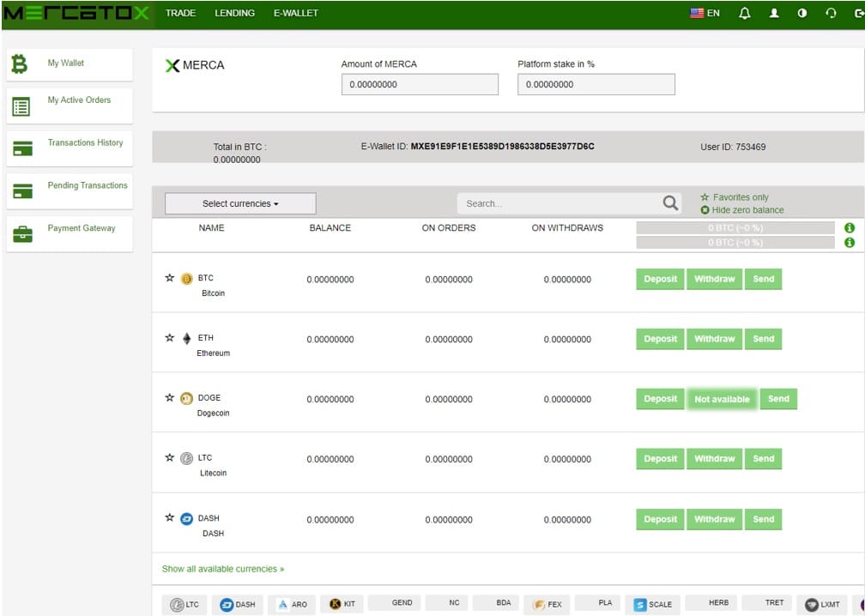The width and height of the screenshot is (865, 616).
Task: Click the Litecoin coin icon in table row
Action: coord(186,458)
